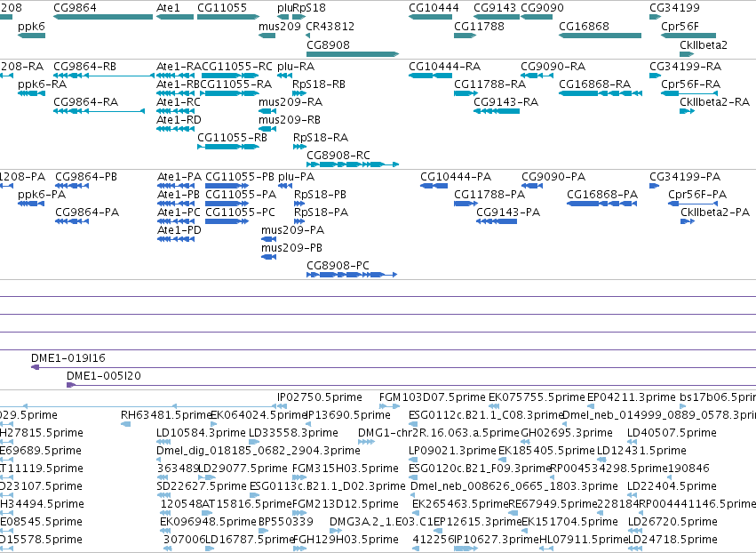Select the CG10444 gene label
The width and height of the screenshot is (756, 553).
[x=434, y=8]
